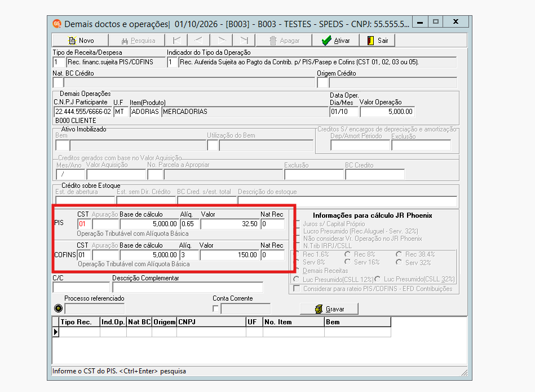Select the Rec 8% radio option

[347, 254]
